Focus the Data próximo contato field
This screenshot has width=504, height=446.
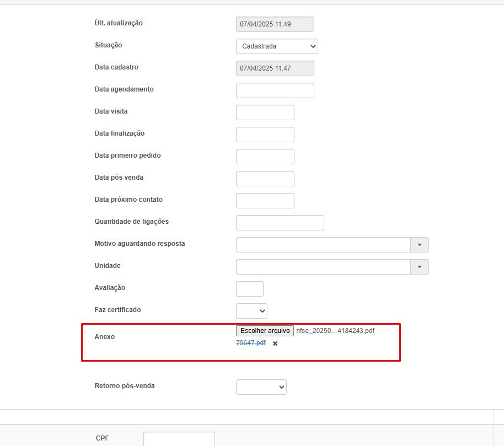265,201
